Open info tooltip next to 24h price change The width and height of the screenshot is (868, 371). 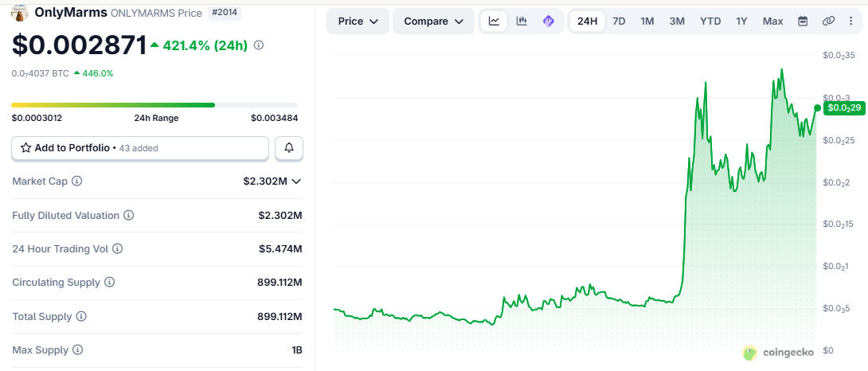(x=258, y=45)
